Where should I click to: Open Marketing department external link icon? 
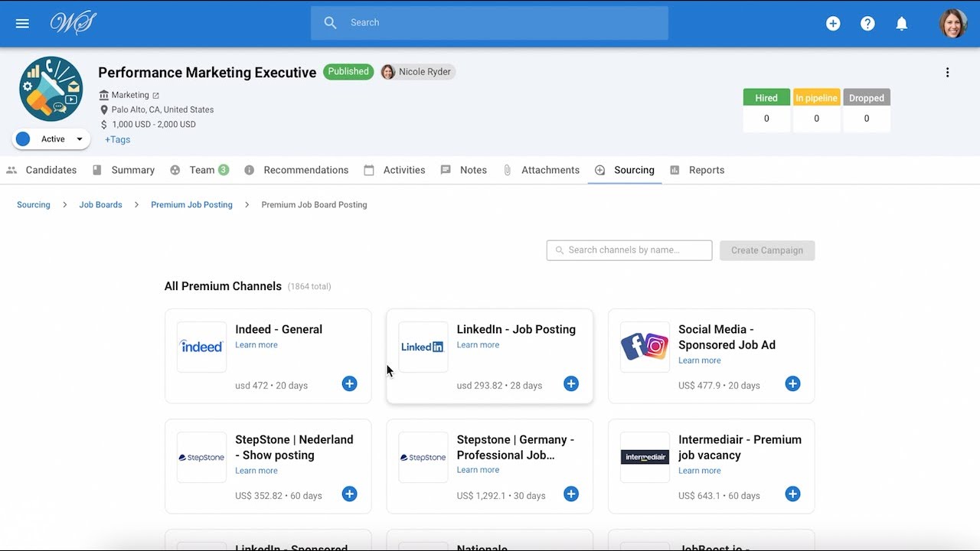tap(155, 96)
